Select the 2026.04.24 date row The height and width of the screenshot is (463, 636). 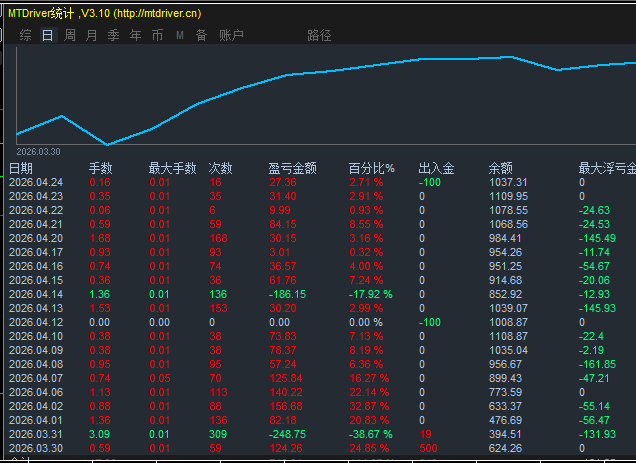[36, 182]
